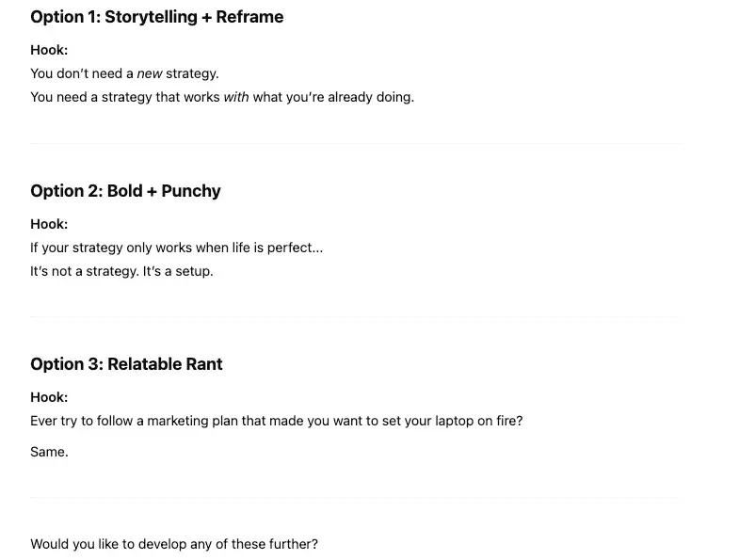Viewport: 739px width, 560px height.
Task: Click the italic word "new"
Action: click(149, 73)
